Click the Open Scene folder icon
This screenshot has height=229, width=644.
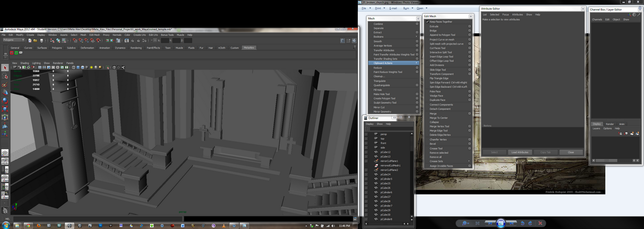[35, 40]
